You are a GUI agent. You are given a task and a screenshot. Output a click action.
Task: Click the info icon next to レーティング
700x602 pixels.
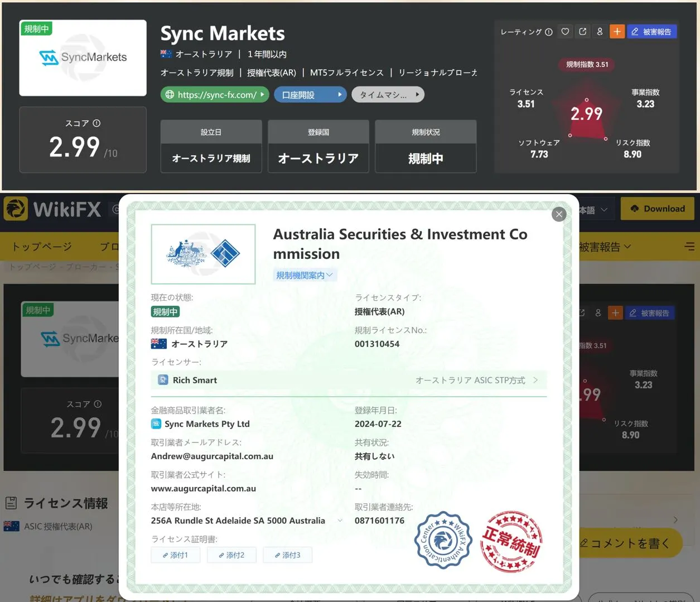pyautogui.click(x=549, y=32)
